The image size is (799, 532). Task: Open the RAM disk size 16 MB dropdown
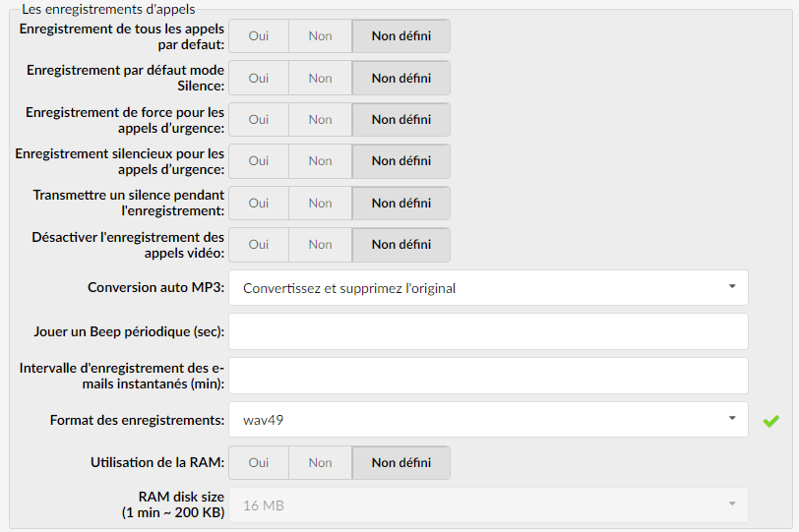point(488,505)
